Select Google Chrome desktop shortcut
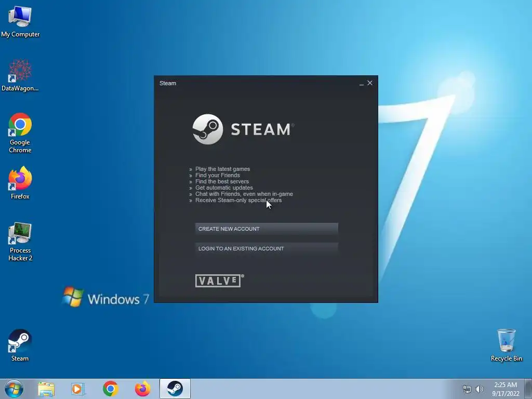This screenshot has width=532, height=399. [20, 133]
